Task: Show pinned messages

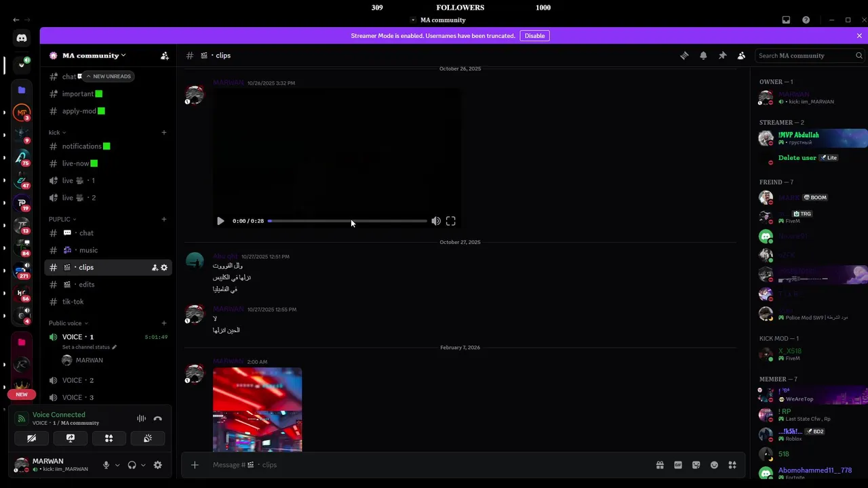Action: (722, 56)
